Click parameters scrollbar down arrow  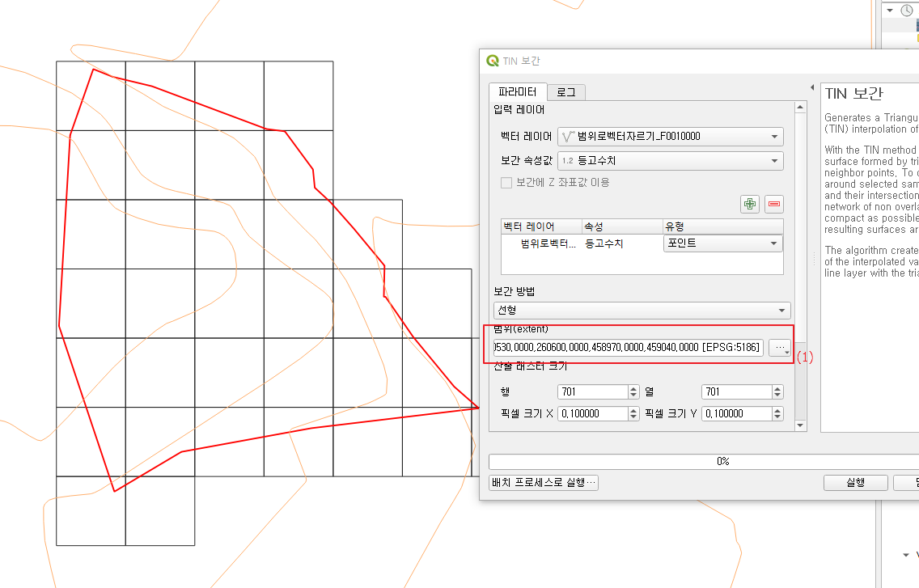tap(800, 425)
